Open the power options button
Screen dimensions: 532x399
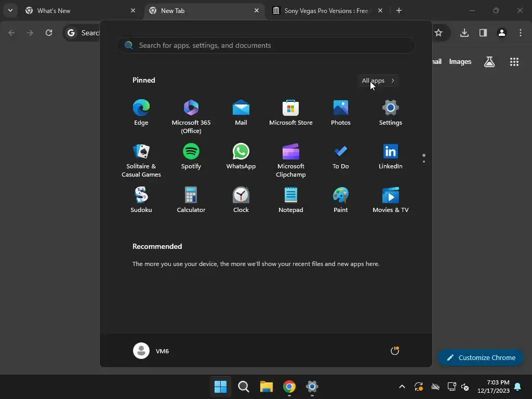pos(395,351)
